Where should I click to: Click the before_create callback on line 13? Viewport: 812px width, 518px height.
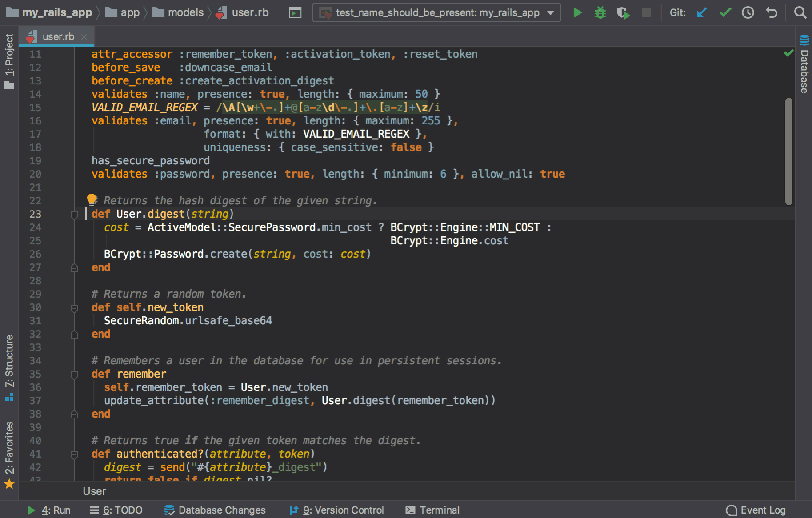pyautogui.click(x=132, y=81)
